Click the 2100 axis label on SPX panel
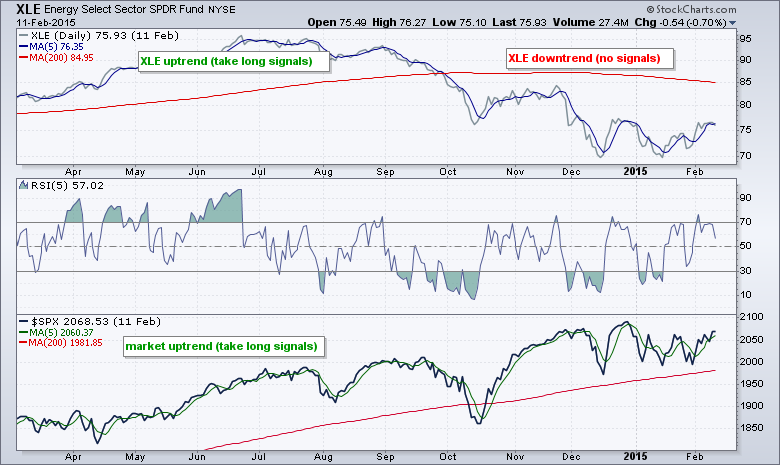The height and width of the screenshot is (465, 780). point(751,317)
